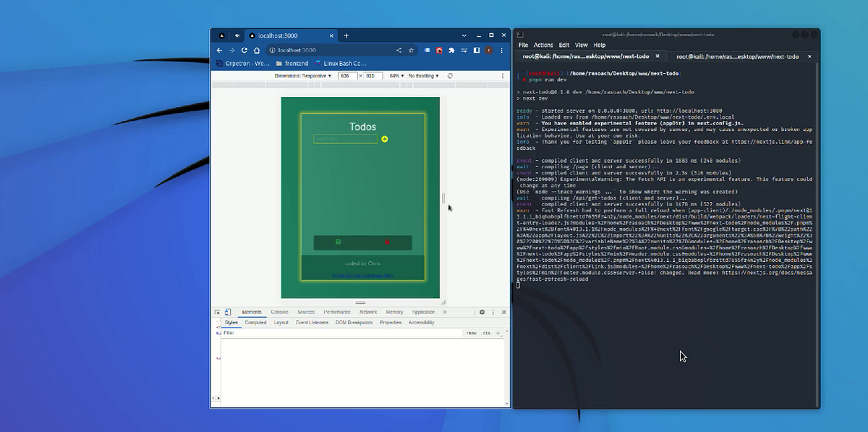Image resolution: width=868 pixels, height=432 pixels.
Task: Toggle the device toolbar icon in DevTools
Action: (x=227, y=312)
